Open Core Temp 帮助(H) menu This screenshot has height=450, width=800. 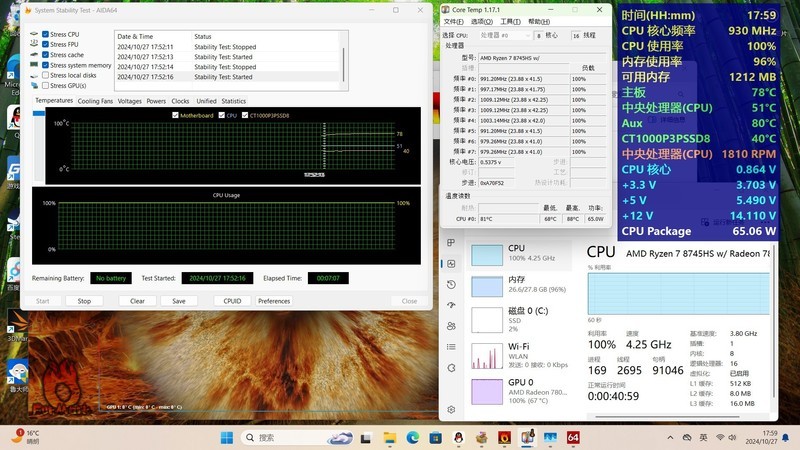point(539,21)
